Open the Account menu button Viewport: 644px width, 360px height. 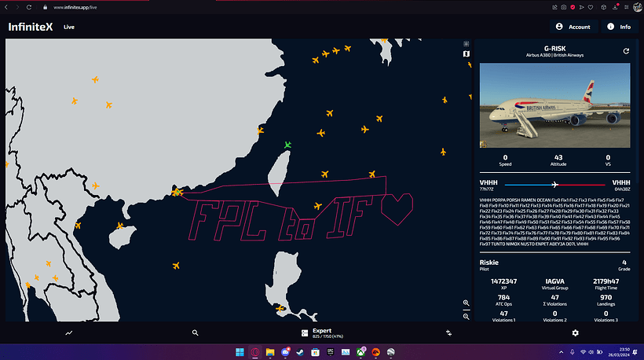pyautogui.click(x=573, y=27)
